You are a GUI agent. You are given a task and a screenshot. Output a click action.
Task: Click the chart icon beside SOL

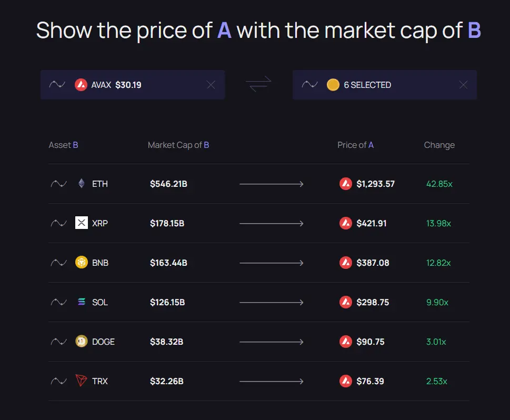(x=58, y=302)
